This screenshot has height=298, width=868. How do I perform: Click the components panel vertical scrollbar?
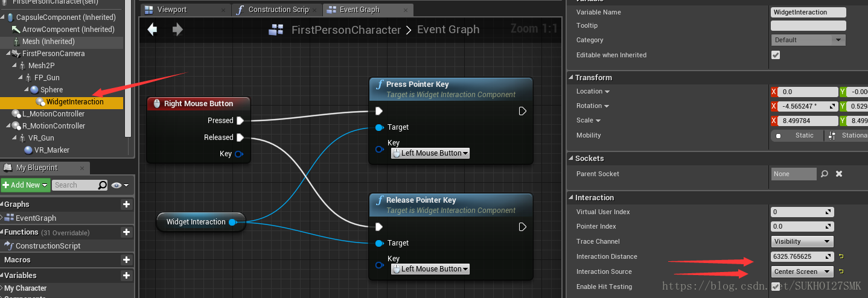(x=128, y=68)
